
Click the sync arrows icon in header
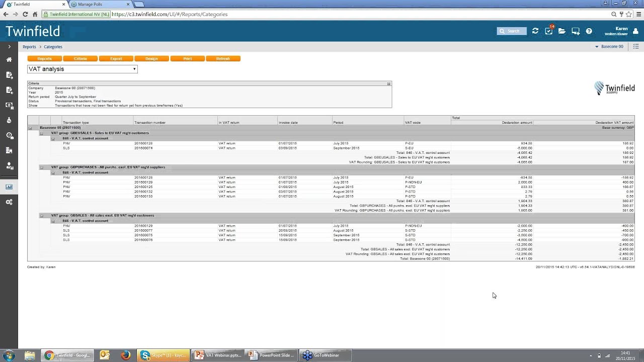coord(535,31)
